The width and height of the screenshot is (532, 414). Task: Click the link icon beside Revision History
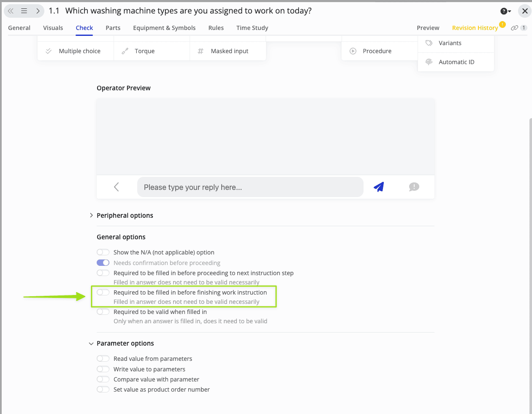coord(514,28)
